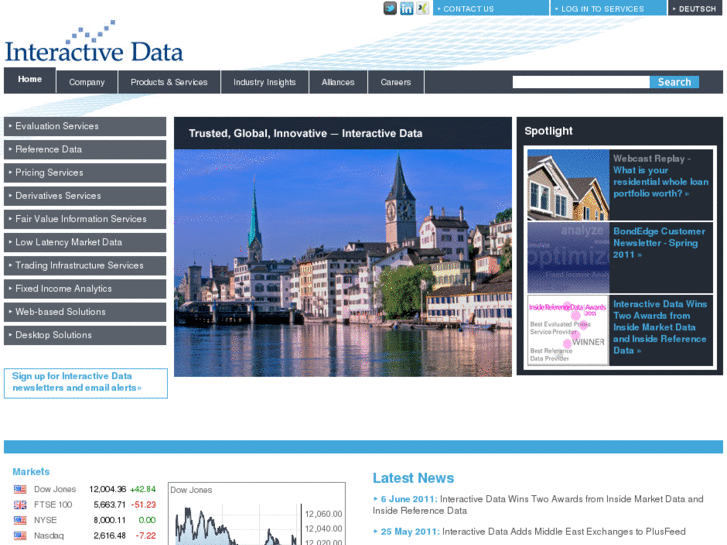
Task: Click the Markets heading
Action: [31, 472]
